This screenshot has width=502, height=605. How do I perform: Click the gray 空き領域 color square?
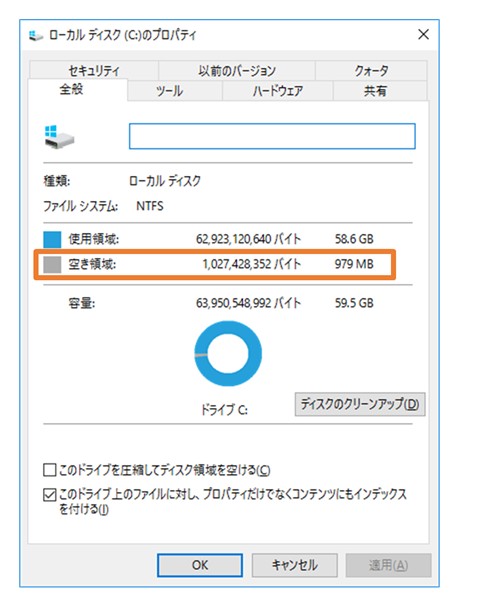pyautogui.click(x=52, y=265)
